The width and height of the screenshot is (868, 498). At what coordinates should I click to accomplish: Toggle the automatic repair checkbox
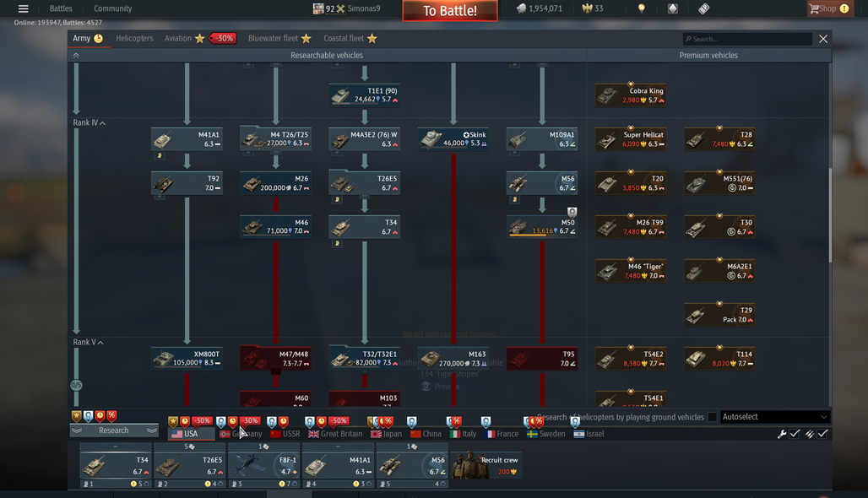[795, 434]
